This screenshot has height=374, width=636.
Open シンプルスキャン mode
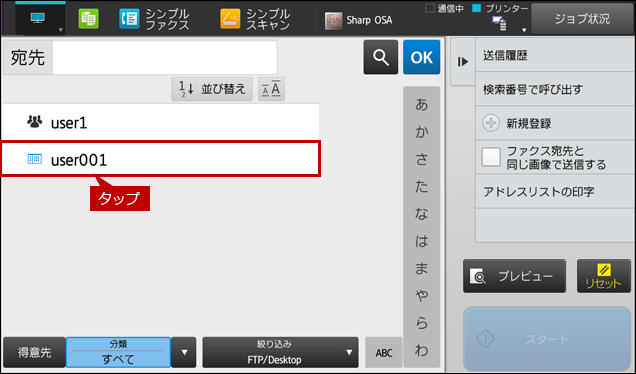(x=255, y=19)
